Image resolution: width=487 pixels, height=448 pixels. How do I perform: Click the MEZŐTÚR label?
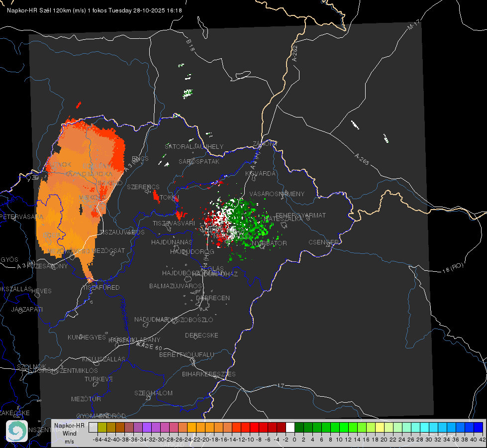[86, 399]
